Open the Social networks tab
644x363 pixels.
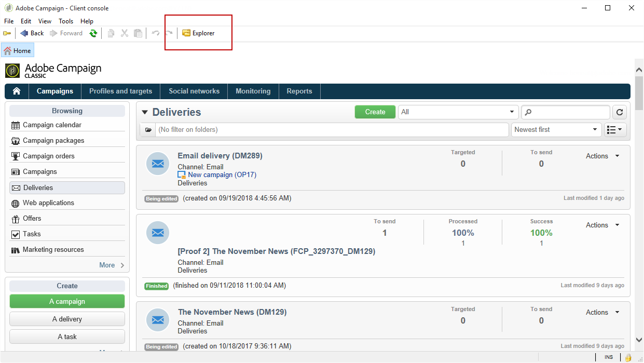[194, 91]
